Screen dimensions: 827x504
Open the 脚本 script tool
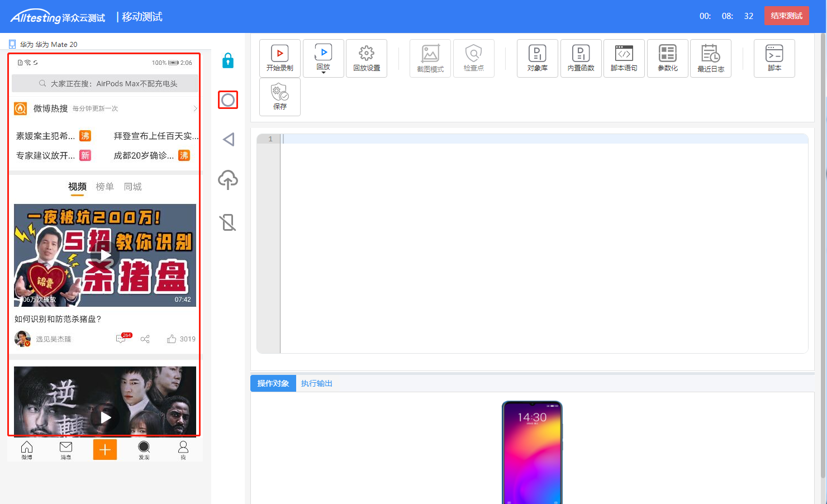(774, 58)
